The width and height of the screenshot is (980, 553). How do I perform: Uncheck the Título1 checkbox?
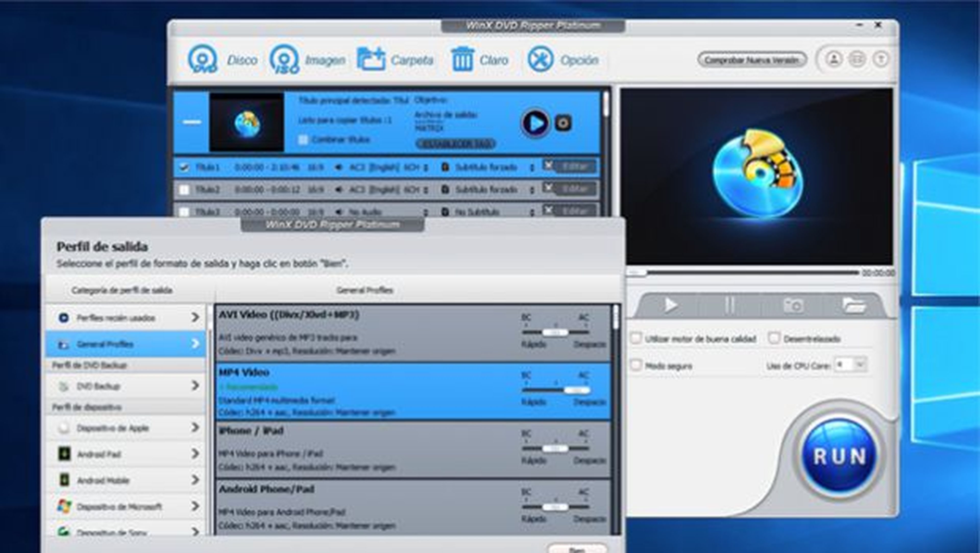click(184, 167)
